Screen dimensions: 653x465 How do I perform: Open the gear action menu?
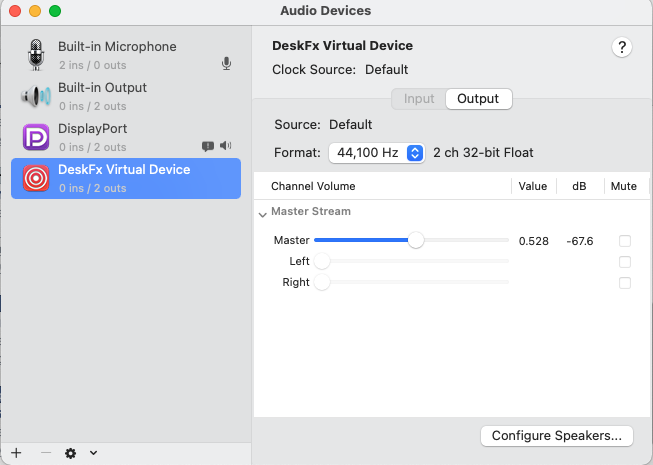70,453
